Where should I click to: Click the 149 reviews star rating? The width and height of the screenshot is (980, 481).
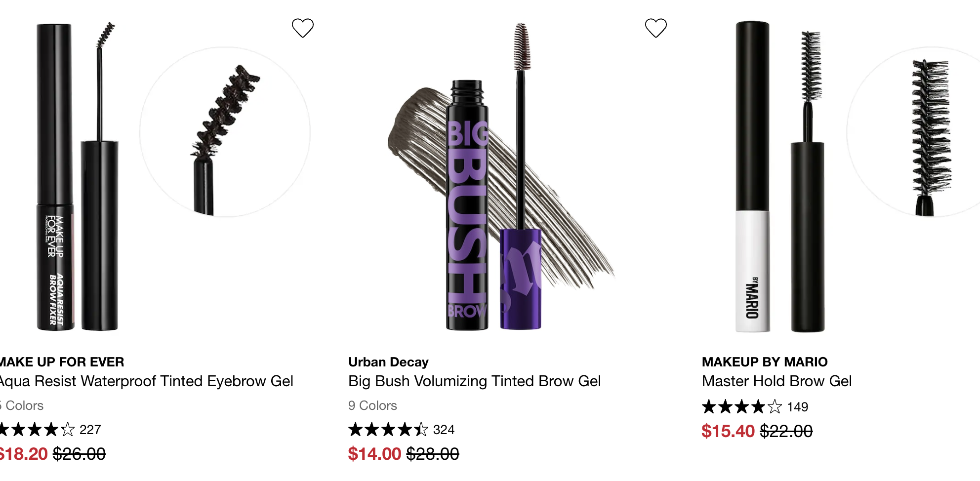tap(755, 407)
